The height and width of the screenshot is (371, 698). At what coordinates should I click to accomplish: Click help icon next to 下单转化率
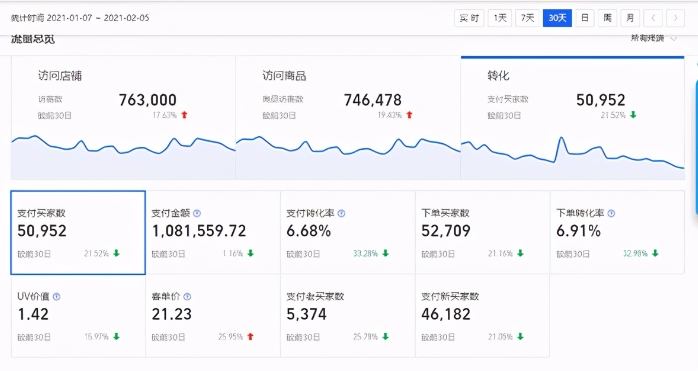point(611,213)
